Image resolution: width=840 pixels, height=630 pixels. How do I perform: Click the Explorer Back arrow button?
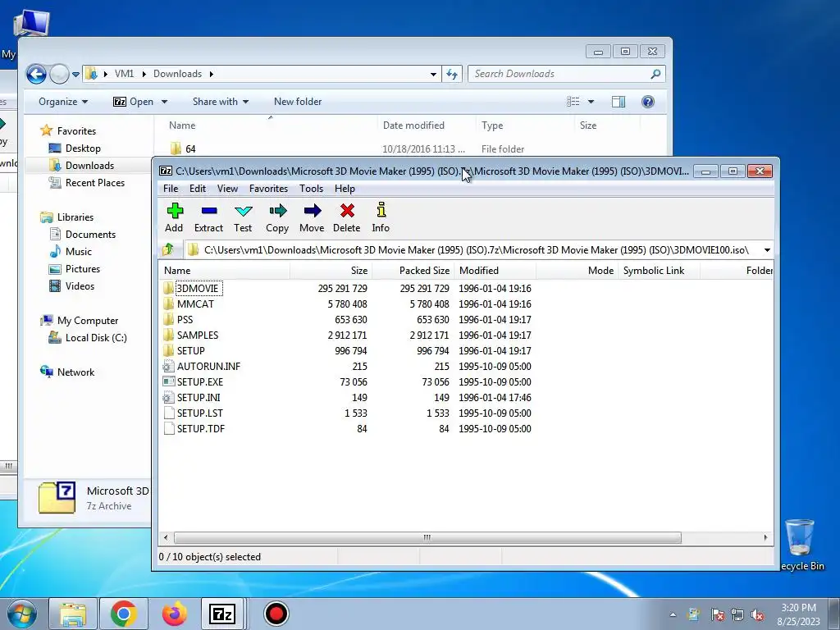tap(36, 74)
